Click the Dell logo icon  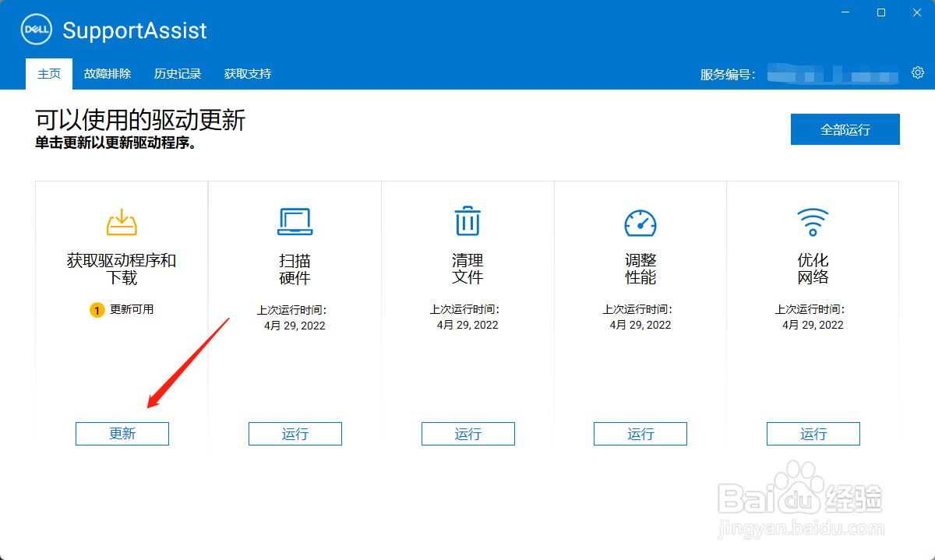click(36, 30)
